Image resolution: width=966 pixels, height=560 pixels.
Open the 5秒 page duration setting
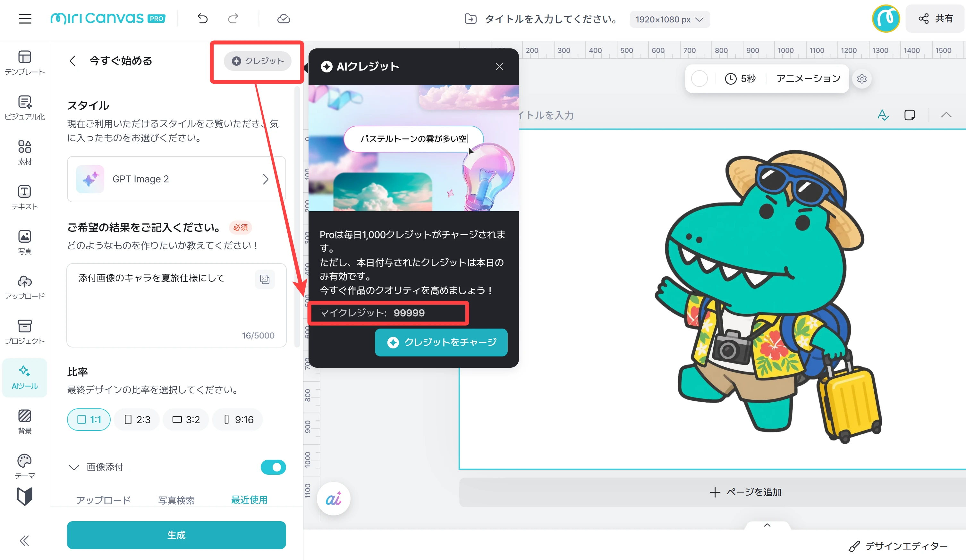tap(740, 79)
